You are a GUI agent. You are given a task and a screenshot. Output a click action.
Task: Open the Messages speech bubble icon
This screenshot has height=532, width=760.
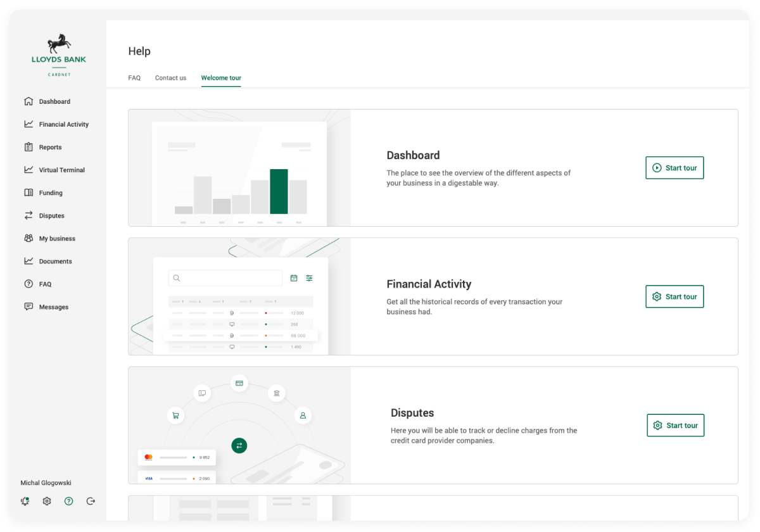(28, 307)
